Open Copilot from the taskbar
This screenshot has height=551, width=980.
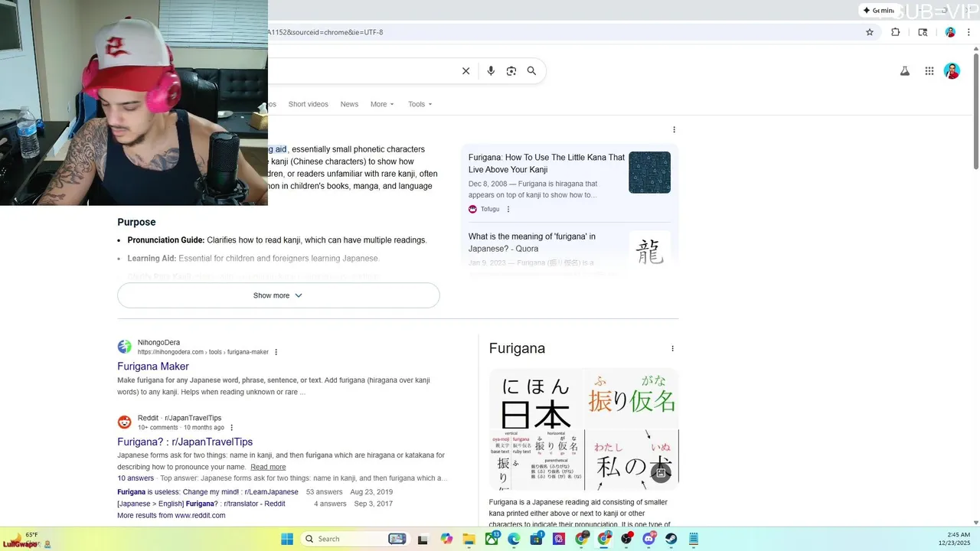click(446, 539)
